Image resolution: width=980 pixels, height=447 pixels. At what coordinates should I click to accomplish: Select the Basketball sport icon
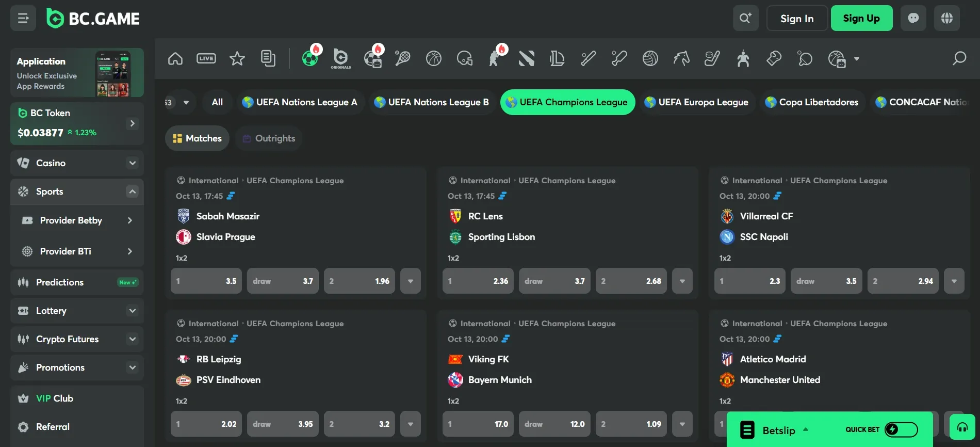(x=434, y=59)
